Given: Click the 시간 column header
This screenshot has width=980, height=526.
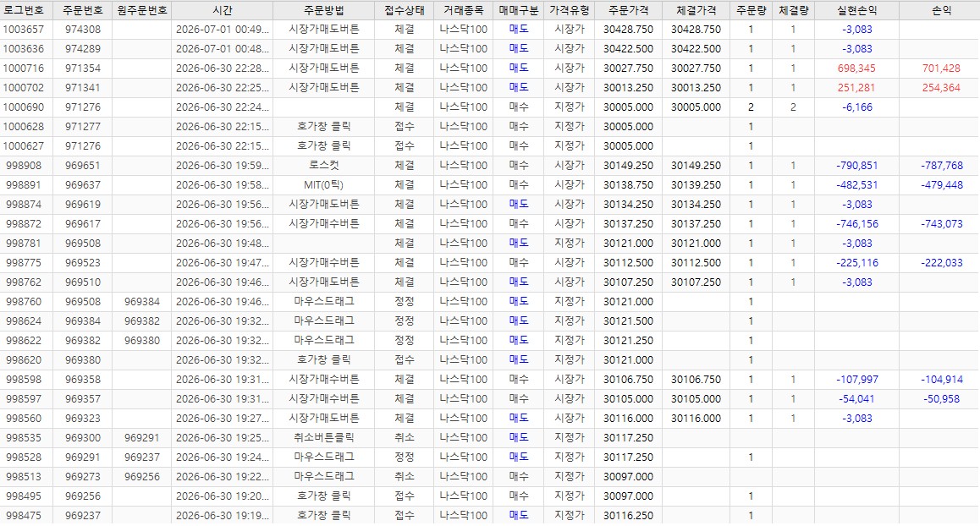Looking at the screenshot, I should (x=222, y=10).
